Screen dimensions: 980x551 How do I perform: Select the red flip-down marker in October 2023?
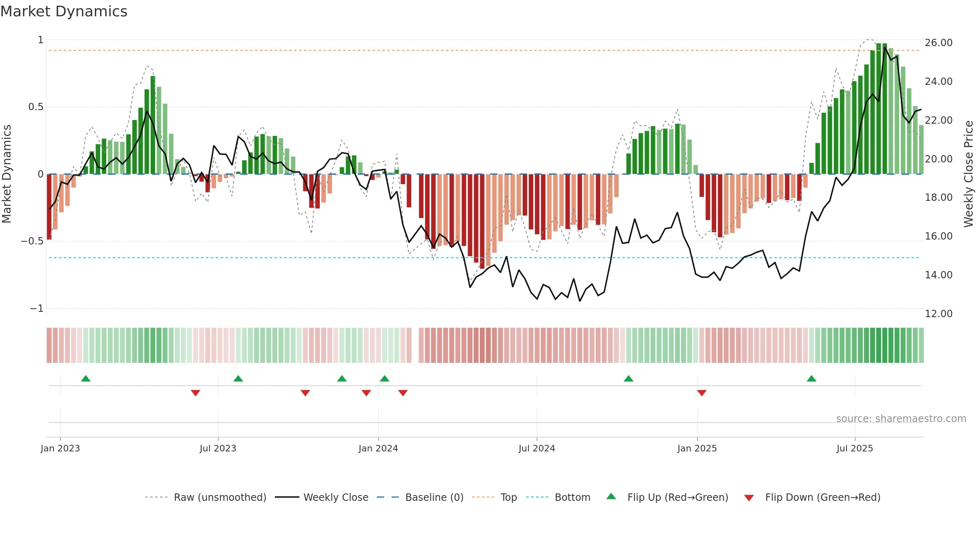[x=305, y=393]
